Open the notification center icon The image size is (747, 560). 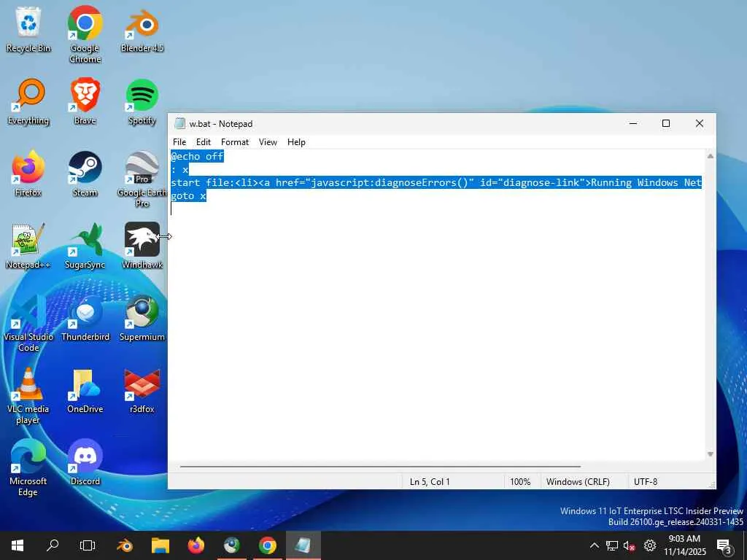[724, 545]
